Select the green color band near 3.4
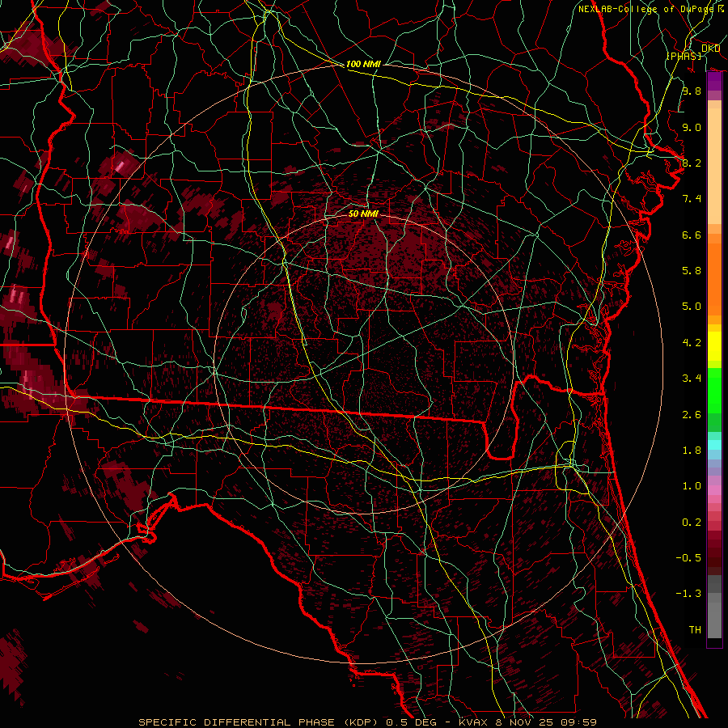 coord(714,379)
